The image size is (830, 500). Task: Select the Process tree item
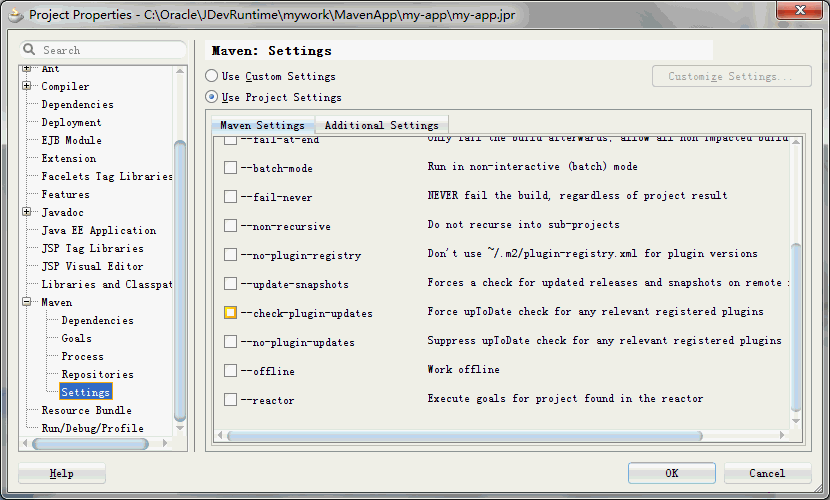(x=82, y=356)
